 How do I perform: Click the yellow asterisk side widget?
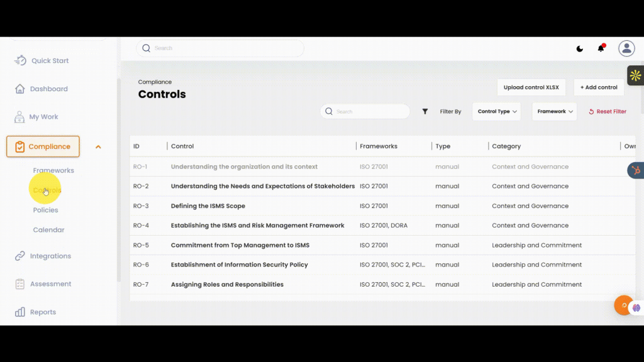click(x=635, y=75)
